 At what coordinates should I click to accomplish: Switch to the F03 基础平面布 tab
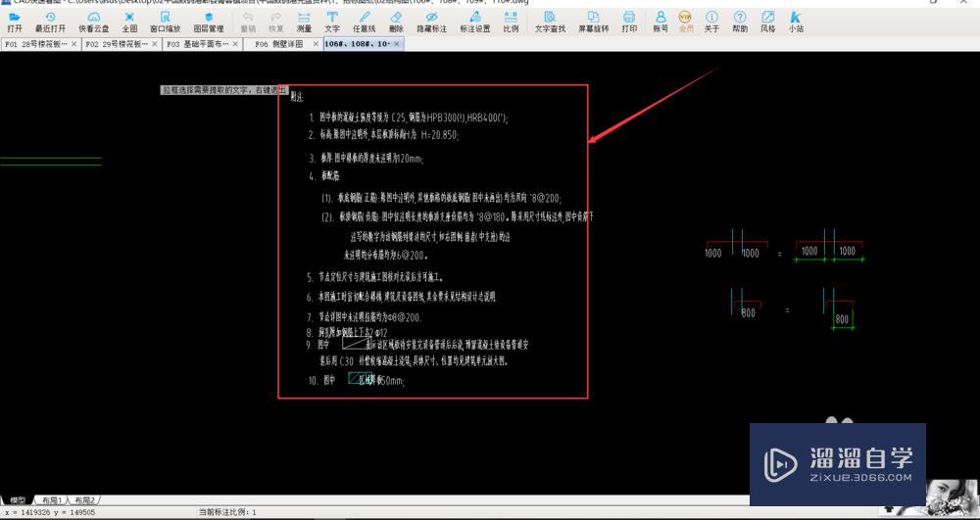point(198,44)
